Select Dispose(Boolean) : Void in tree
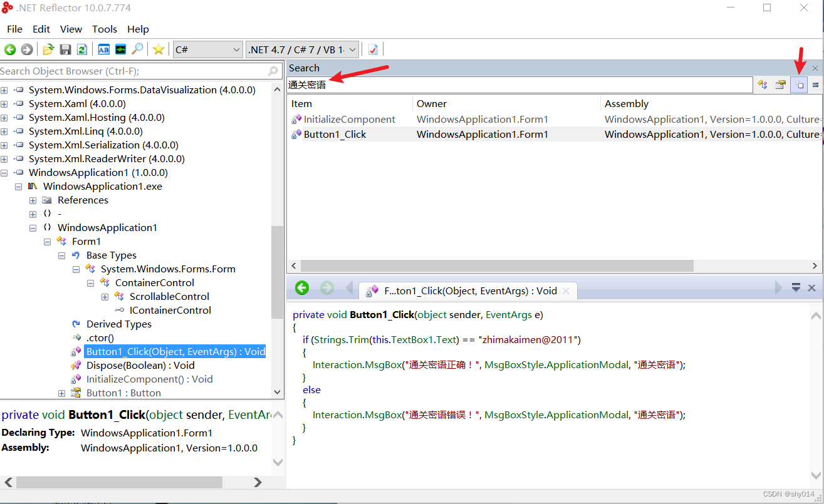This screenshot has height=504, width=824. pyautogui.click(x=140, y=366)
